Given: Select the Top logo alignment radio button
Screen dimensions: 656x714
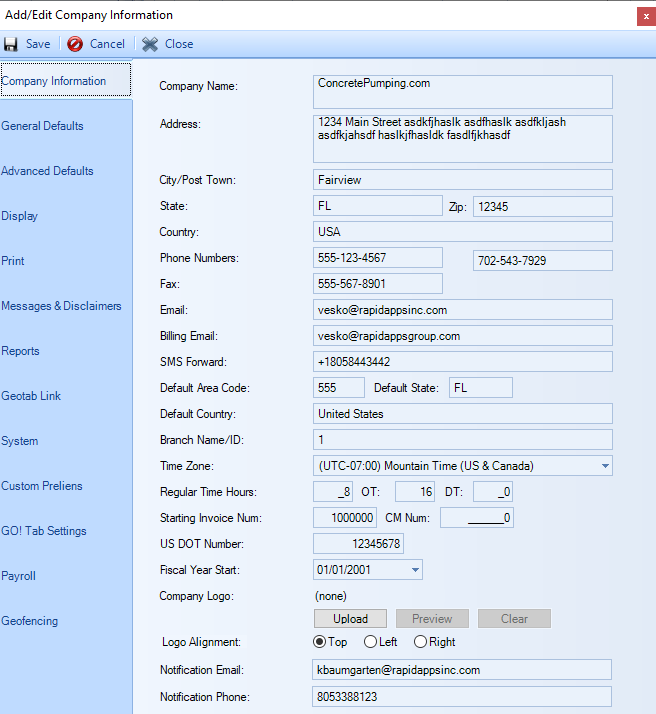Looking at the screenshot, I should click(320, 642).
